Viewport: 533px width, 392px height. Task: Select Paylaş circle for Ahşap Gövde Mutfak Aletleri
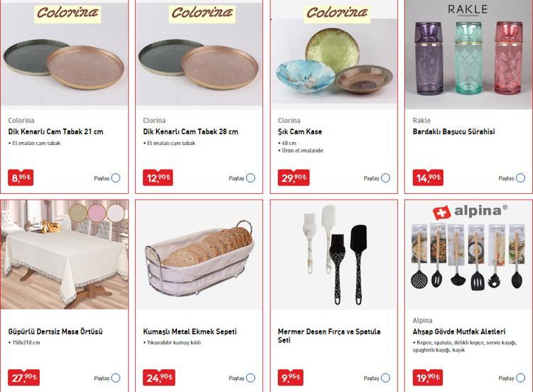tap(520, 378)
